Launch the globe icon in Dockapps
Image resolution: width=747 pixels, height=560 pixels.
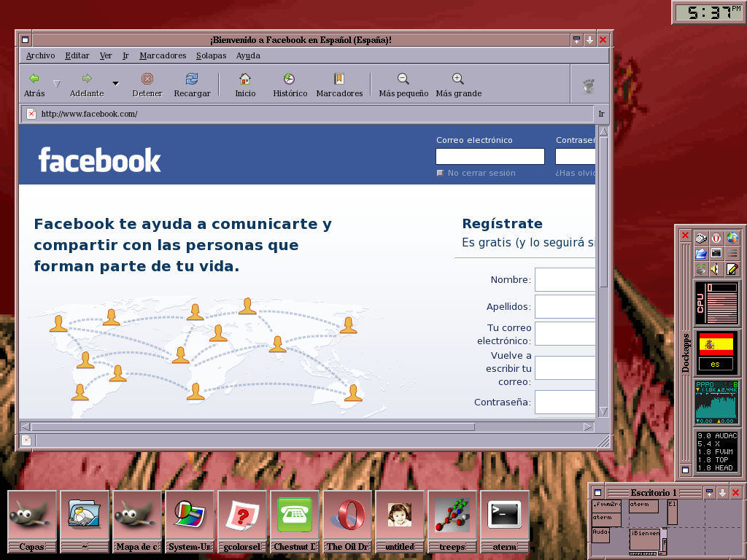click(732, 238)
